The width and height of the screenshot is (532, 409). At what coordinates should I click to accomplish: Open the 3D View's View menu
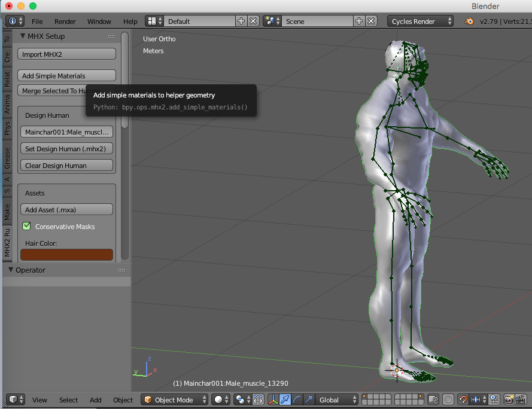pos(39,400)
